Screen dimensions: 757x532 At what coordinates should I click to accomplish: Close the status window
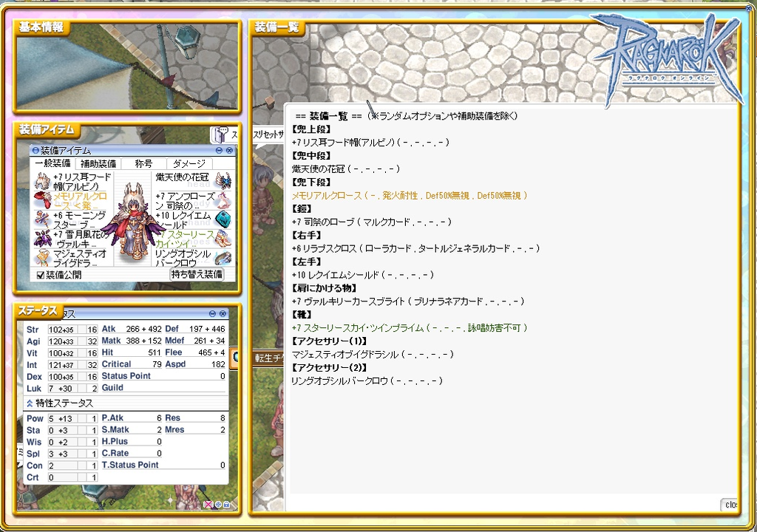[223, 314]
